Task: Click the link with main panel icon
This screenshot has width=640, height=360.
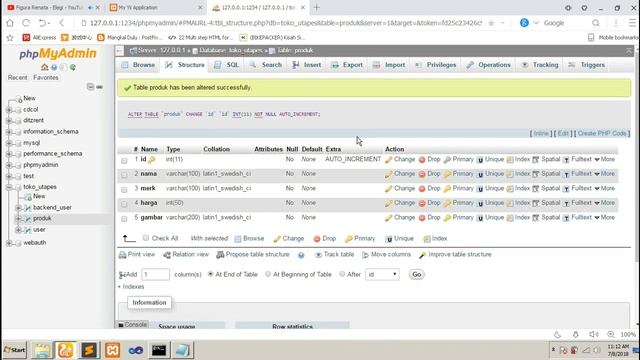Action: (100, 87)
